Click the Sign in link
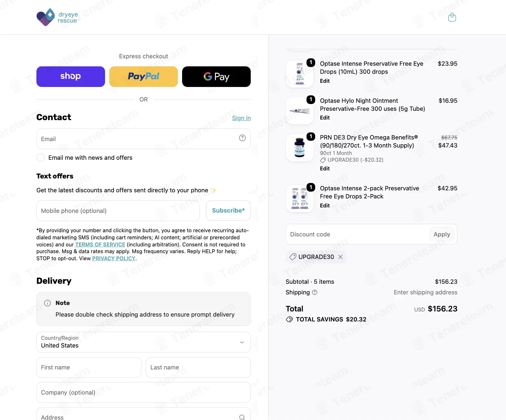This screenshot has width=506, height=420. pyautogui.click(x=241, y=118)
